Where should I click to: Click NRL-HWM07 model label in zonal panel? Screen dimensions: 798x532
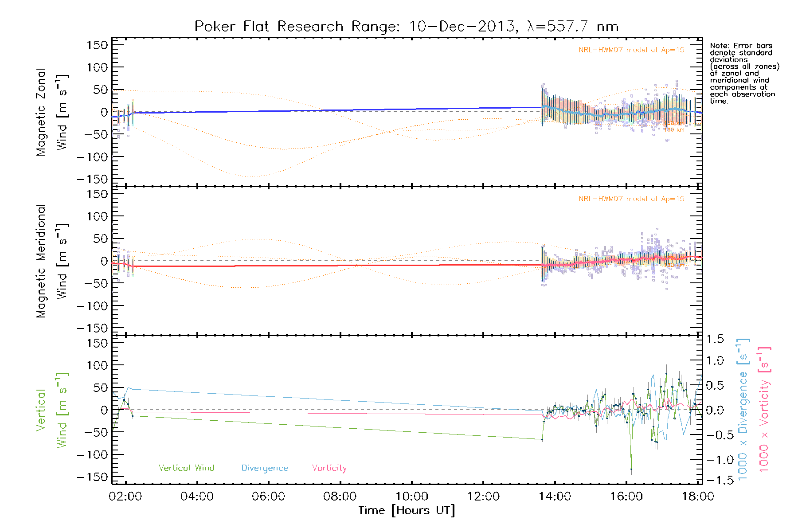click(x=631, y=50)
